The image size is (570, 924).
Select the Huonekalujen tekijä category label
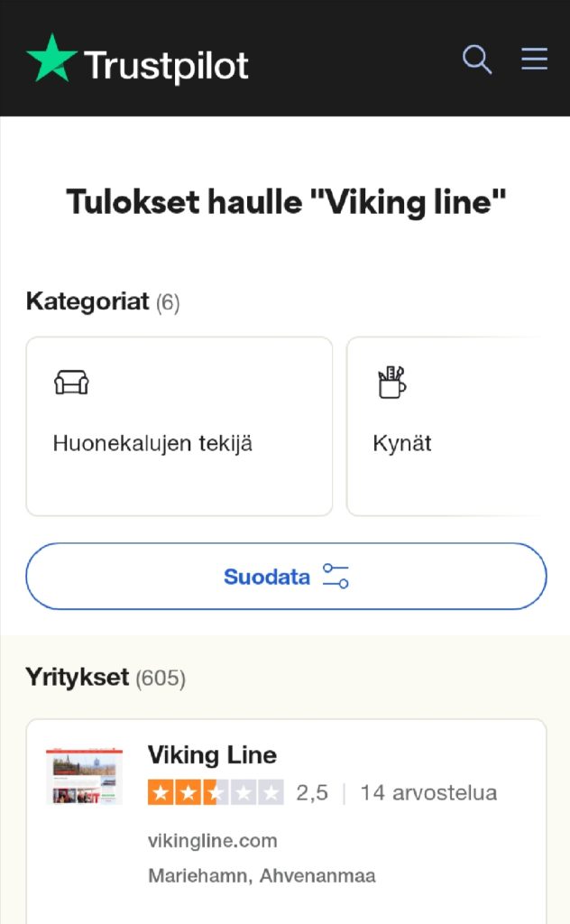152,444
